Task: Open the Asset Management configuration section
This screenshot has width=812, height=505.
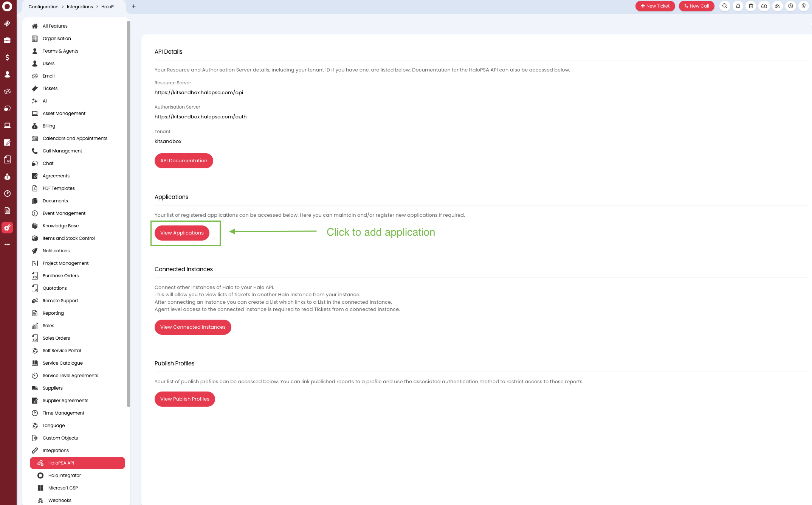Action: tap(64, 113)
